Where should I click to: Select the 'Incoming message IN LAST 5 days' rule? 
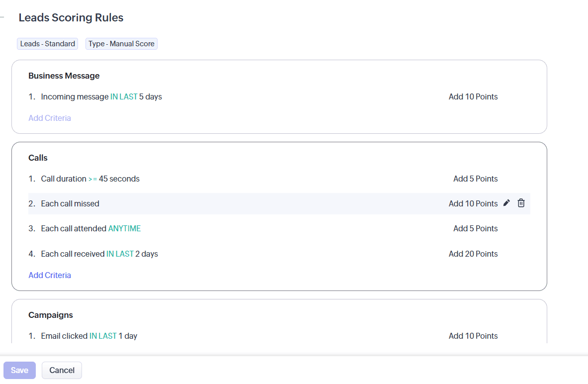pos(101,96)
